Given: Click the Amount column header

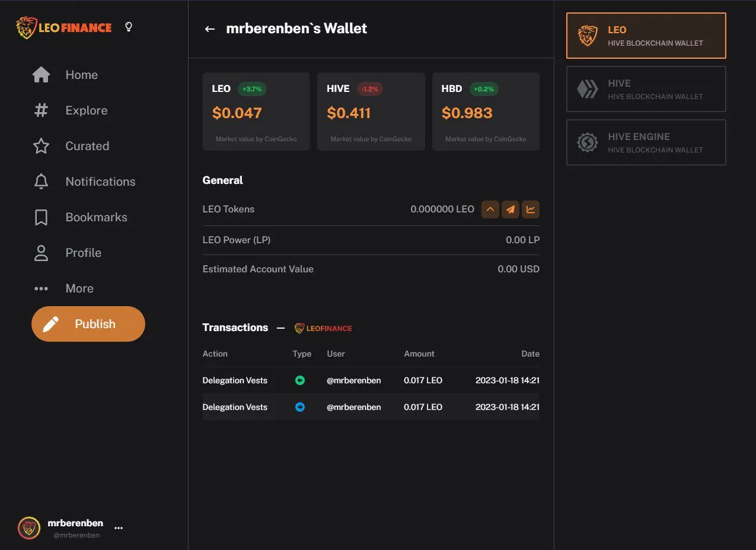Looking at the screenshot, I should point(419,354).
